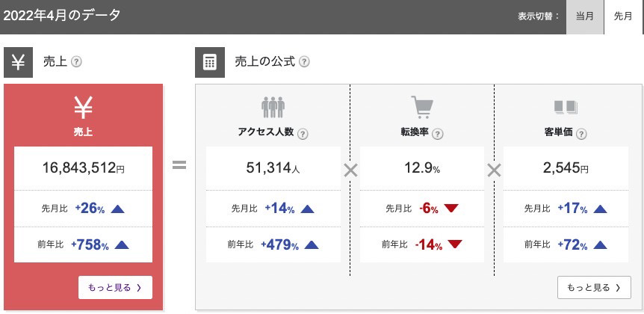Switch to the 先月 tab

click(623, 16)
